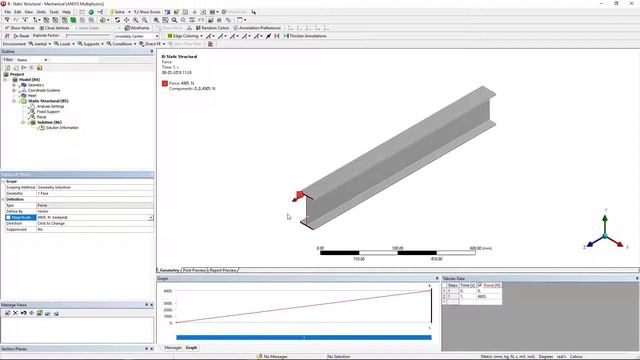This screenshot has height=360, width=640.
Task: Collapse the Scope section
Action: pos(3,181)
